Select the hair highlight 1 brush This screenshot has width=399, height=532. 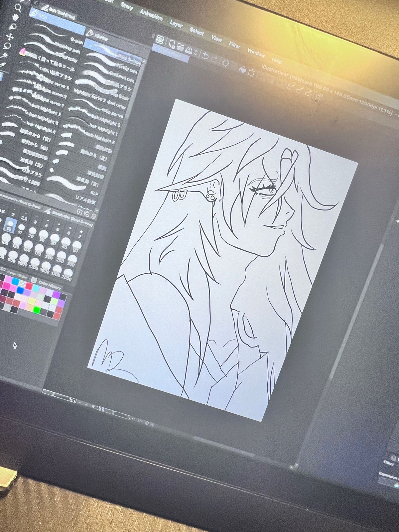coord(90,124)
